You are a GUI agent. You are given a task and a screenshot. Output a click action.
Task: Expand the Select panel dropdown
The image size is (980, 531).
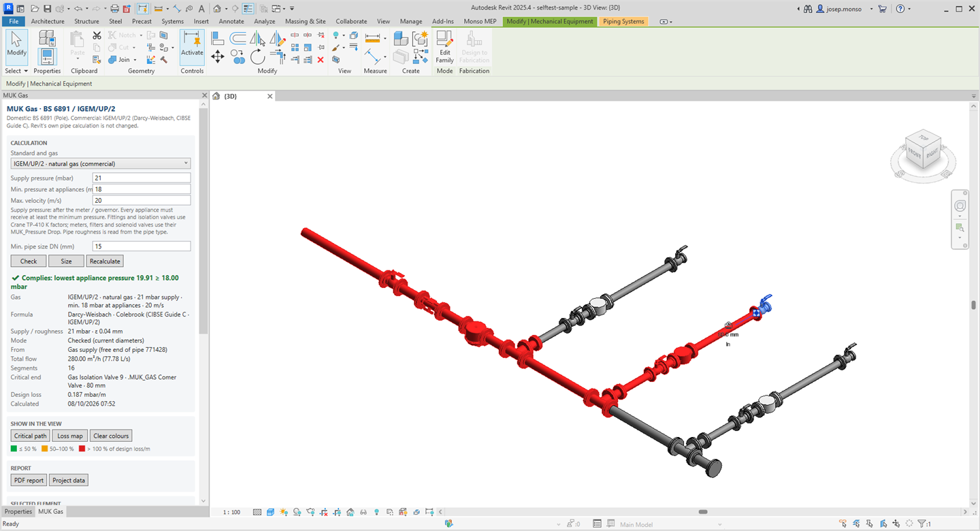pos(16,71)
